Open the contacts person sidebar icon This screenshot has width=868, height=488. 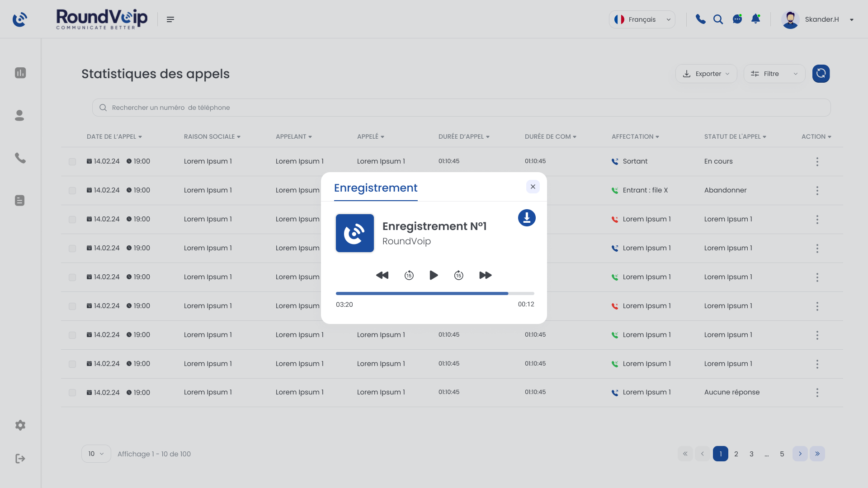point(19,115)
